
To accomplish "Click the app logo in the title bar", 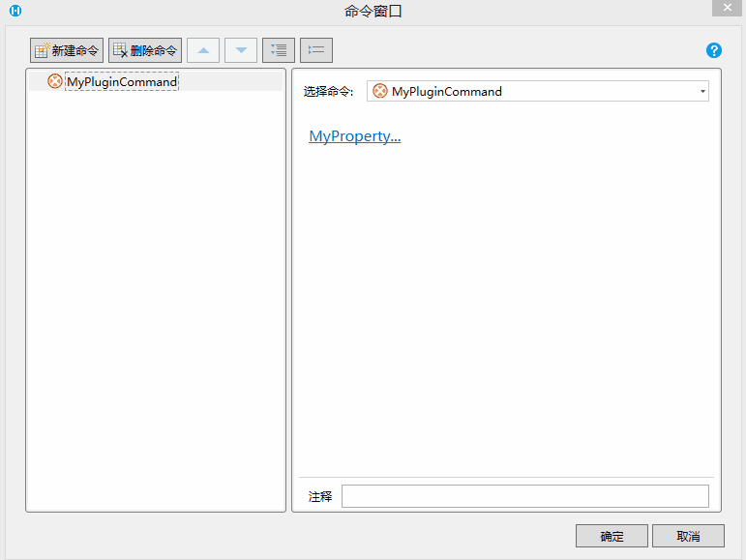I will [x=15, y=11].
